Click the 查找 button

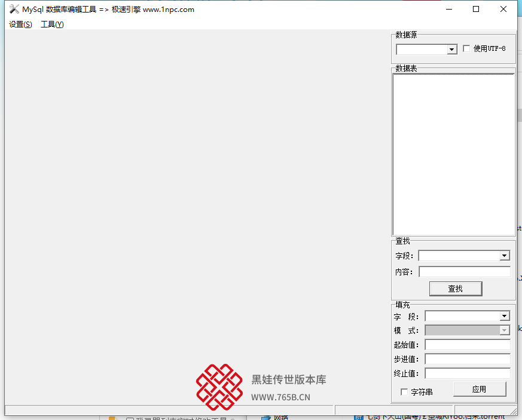456,289
